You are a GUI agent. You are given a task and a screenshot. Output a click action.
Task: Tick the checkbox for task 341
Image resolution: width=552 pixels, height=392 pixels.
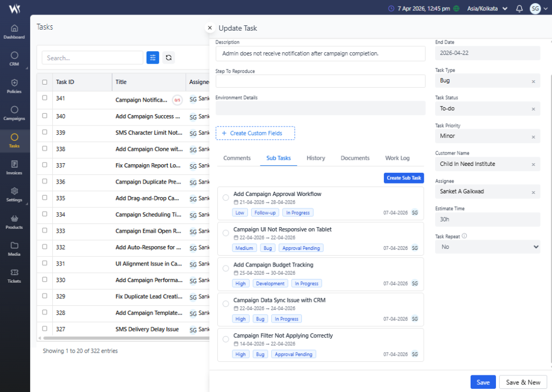[45, 98]
